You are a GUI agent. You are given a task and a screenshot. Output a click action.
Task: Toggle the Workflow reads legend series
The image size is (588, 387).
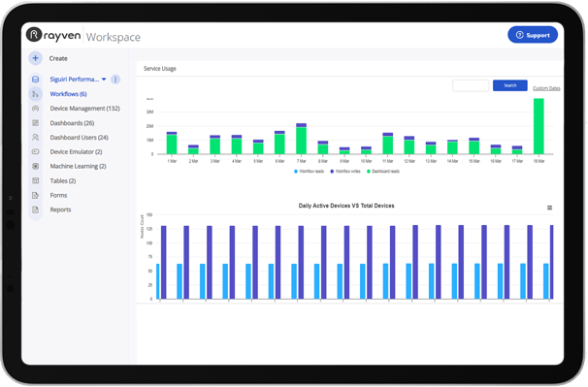tap(309, 172)
